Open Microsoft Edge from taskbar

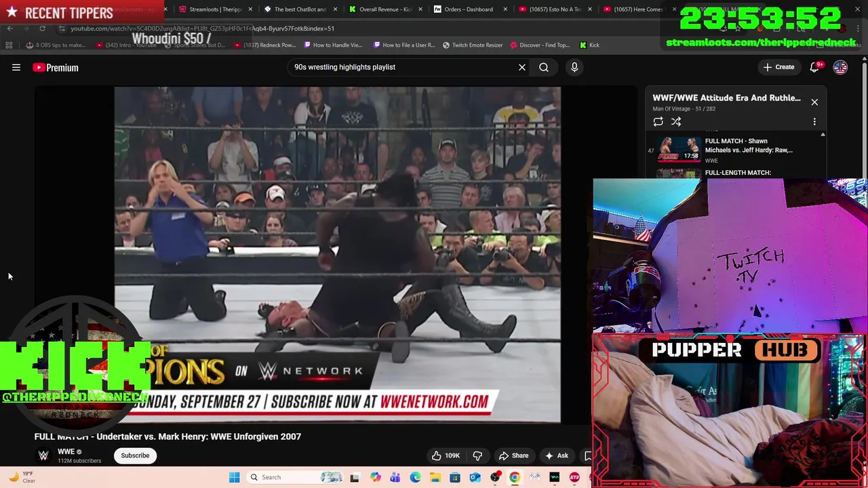click(415, 477)
